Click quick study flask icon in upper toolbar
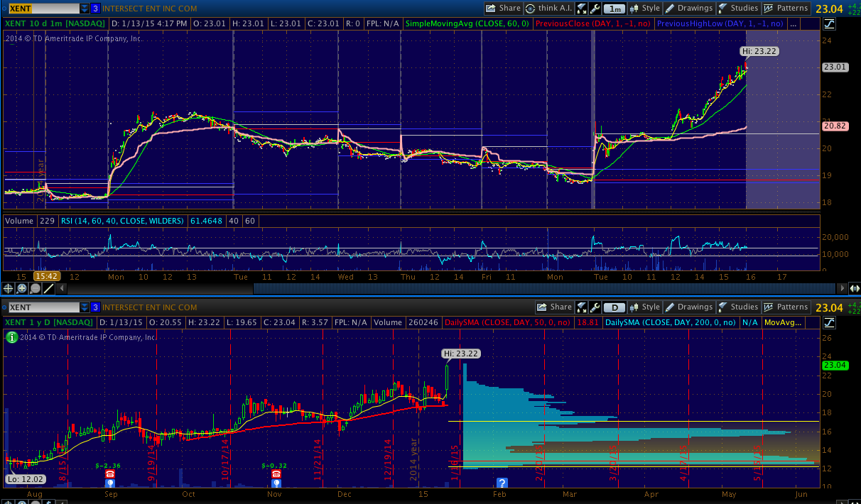The image size is (861, 504). pos(581,9)
